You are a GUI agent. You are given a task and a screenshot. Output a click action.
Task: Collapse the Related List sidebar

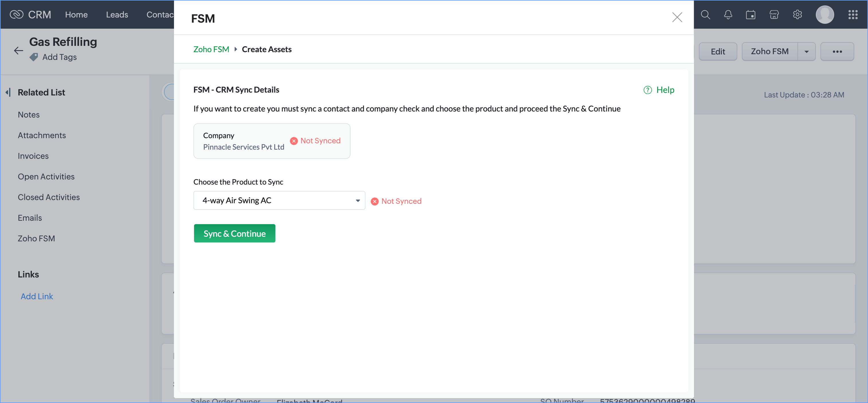click(8, 92)
